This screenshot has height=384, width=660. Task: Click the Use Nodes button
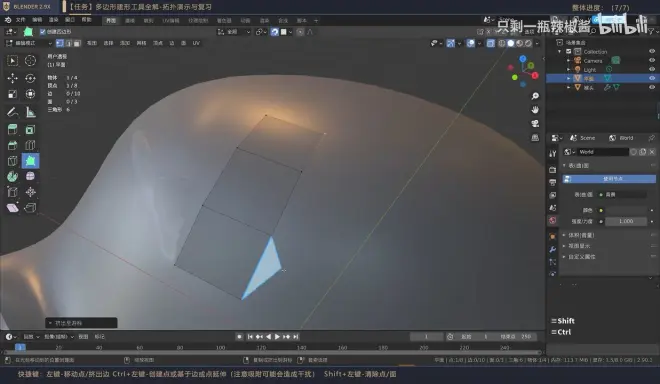[609, 179]
